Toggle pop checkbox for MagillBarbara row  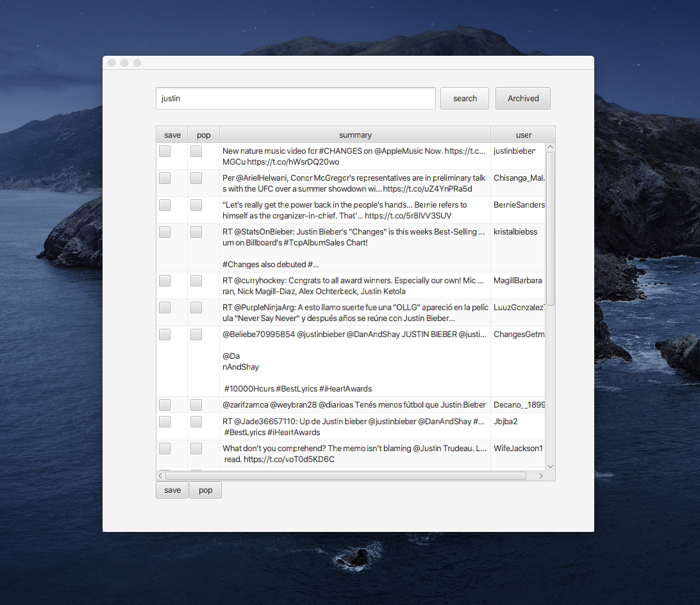[x=196, y=281]
